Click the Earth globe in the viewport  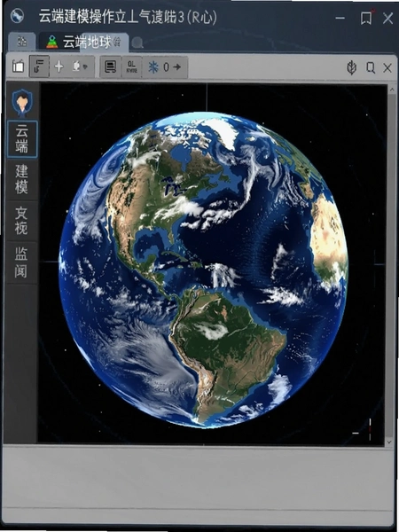203,270
